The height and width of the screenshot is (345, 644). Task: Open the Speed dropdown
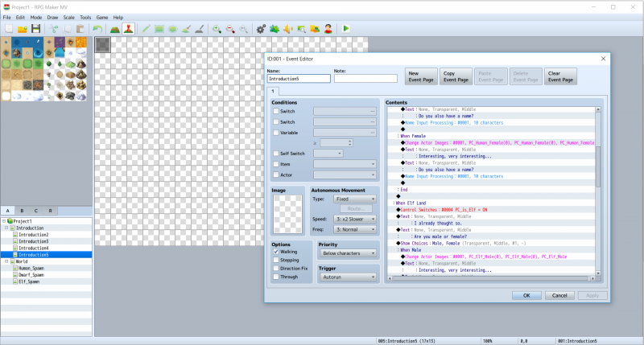pyautogui.click(x=355, y=219)
